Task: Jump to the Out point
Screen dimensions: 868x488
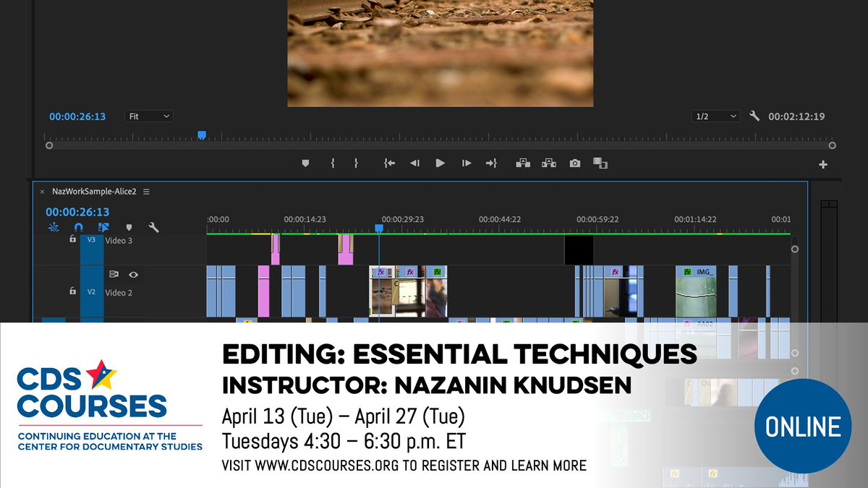Action: pos(491,163)
